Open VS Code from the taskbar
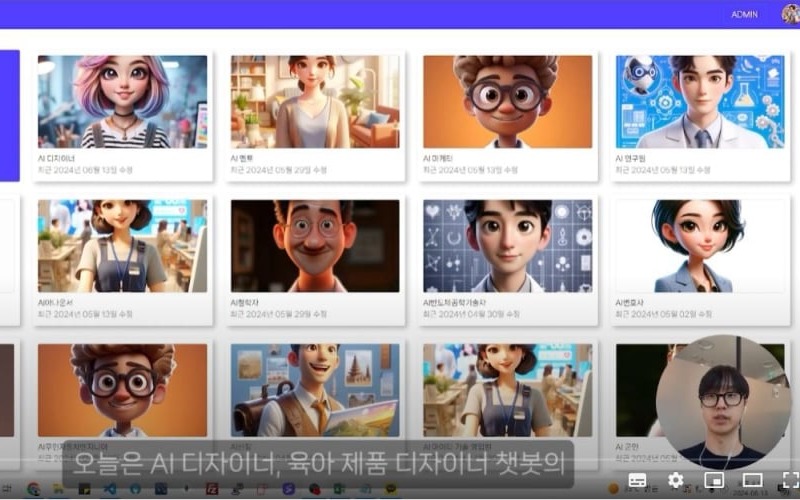This screenshot has height=500, width=800. [109, 489]
